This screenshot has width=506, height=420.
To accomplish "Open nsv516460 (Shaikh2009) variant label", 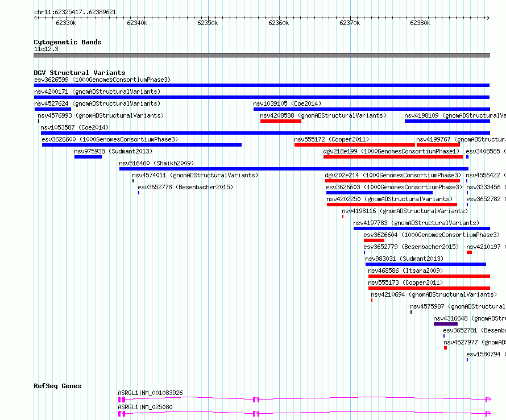I will (156, 163).
